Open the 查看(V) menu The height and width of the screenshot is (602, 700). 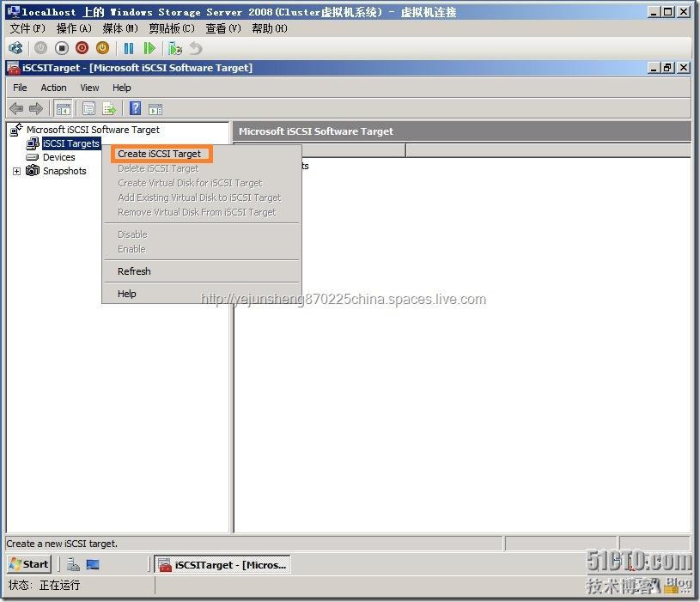223,28
